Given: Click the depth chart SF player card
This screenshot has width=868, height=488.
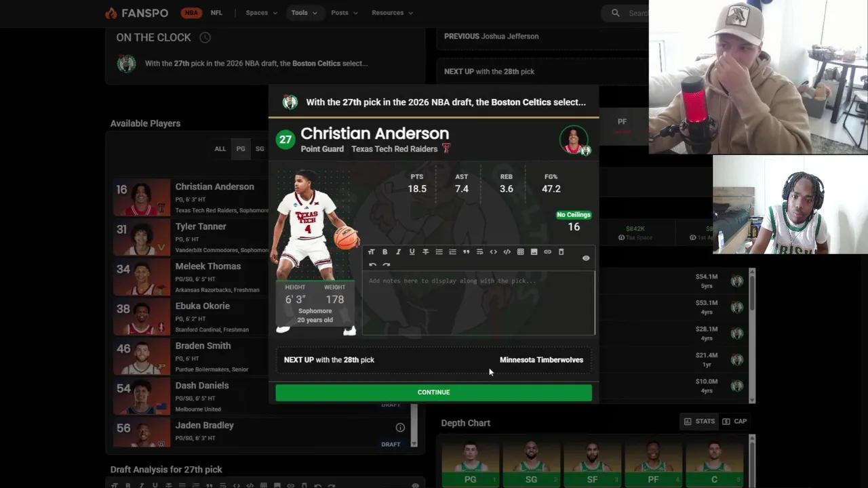Looking at the screenshot, I should (x=592, y=465).
